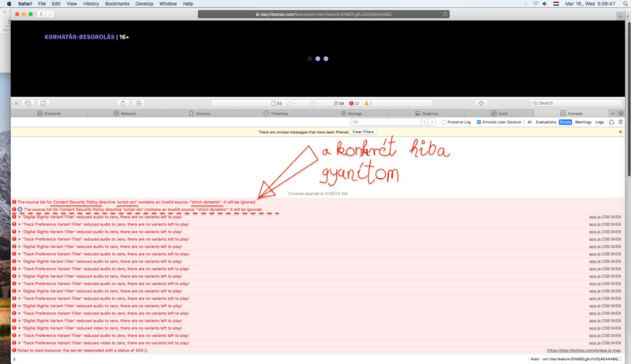
Task: Click the play.hbomax.com address bar
Action: (x=323, y=14)
